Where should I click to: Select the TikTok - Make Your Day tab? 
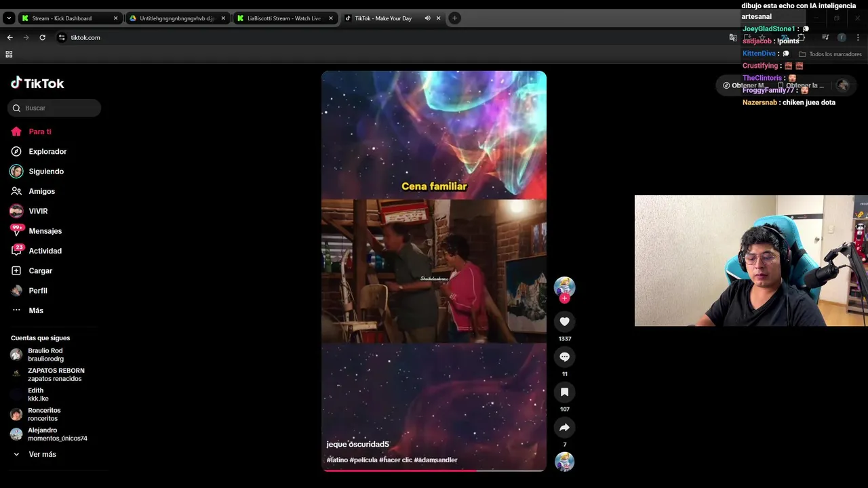point(383,18)
